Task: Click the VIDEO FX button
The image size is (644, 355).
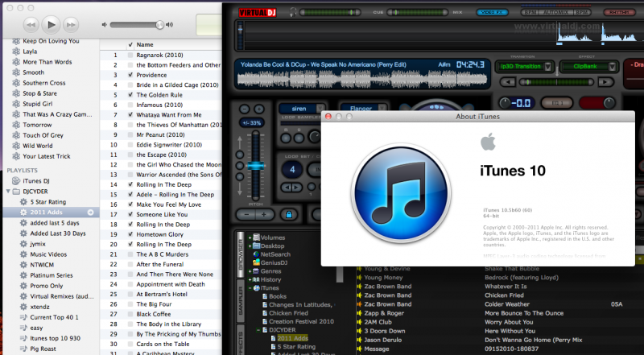Action: coord(497,13)
